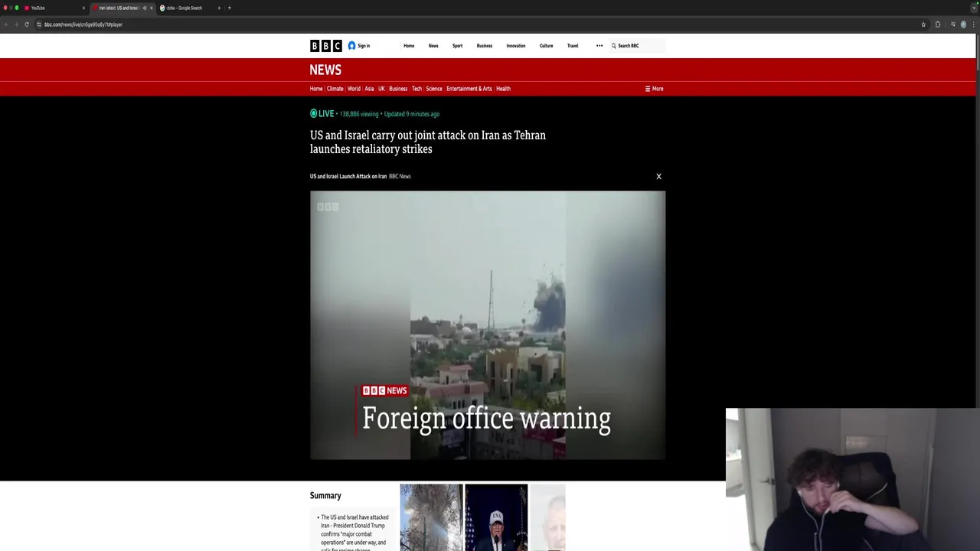
Task: Open Asia in News sub-navigation
Action: pos(369,89)
